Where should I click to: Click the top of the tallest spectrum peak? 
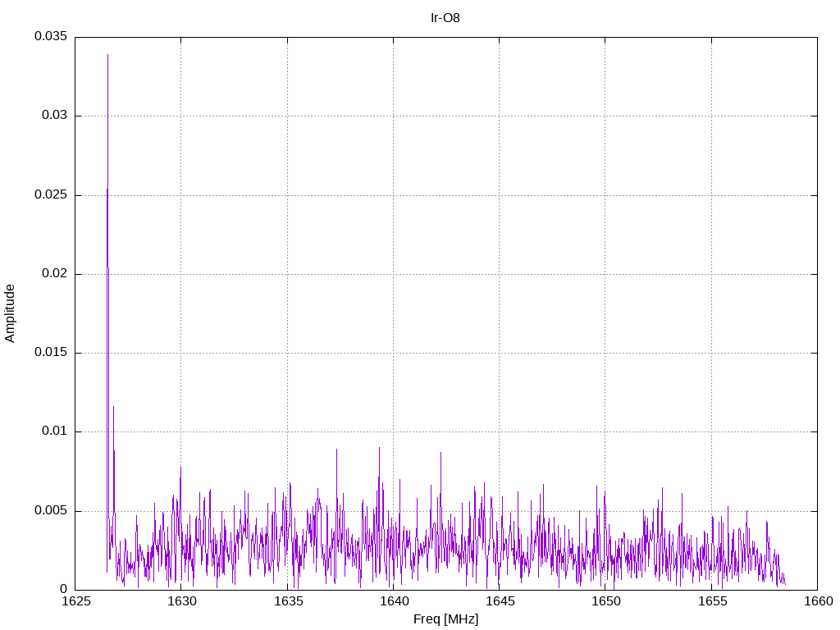[x=107, y=55]
